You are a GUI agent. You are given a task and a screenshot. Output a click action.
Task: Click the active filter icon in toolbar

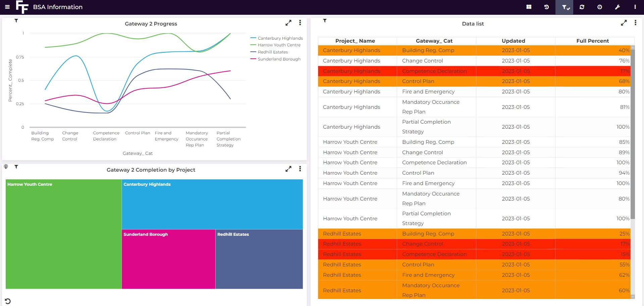[x=564, y=7]
